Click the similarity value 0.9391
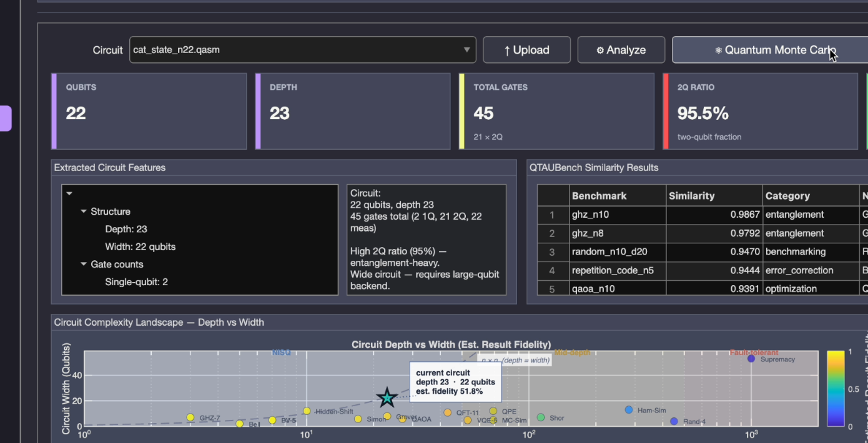Screen dimensions: 868x443 [714, 288]
